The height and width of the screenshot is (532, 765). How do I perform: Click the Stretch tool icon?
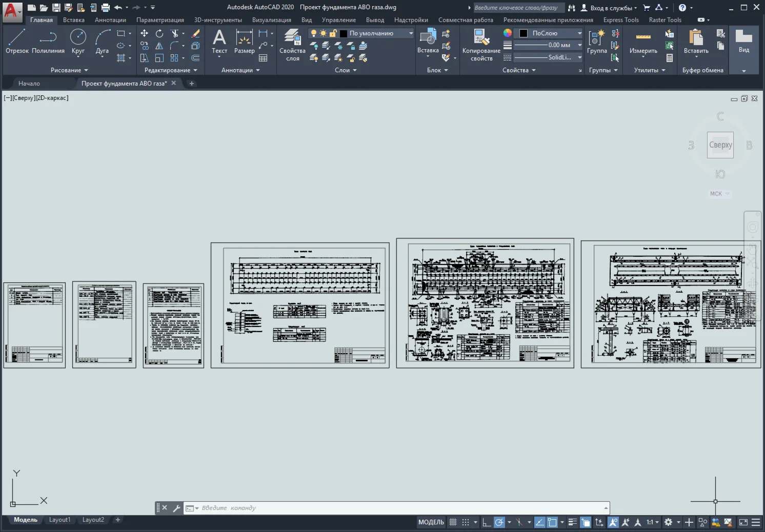click(145, 58)
